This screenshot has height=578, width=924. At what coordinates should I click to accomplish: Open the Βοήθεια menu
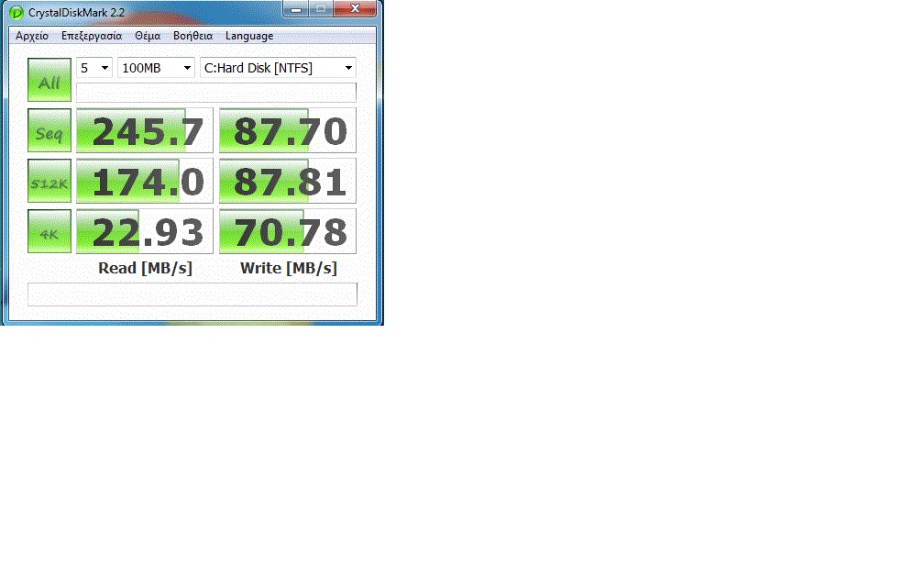pyautogui.click(x=192, y=36)
